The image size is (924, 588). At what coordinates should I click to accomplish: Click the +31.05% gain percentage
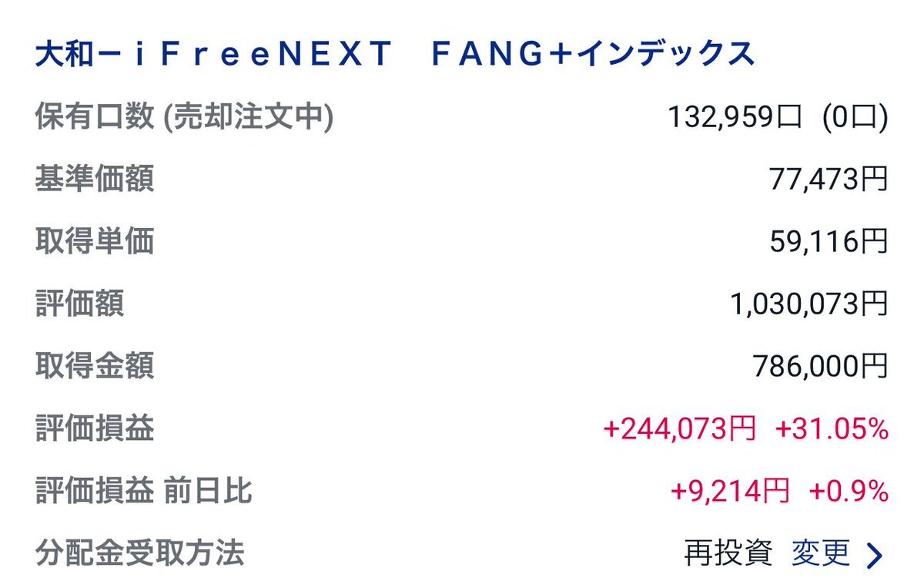point(832,428)
